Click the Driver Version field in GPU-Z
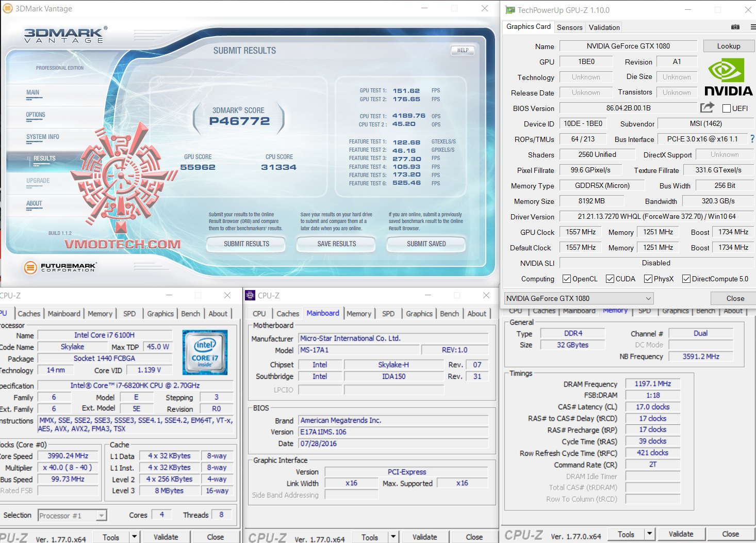 pos(656,216)
